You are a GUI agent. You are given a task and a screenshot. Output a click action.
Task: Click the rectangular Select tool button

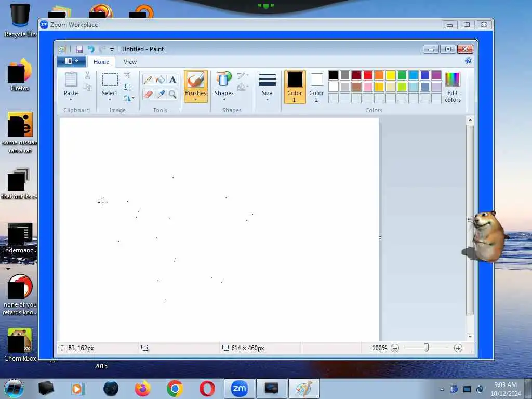110,80
